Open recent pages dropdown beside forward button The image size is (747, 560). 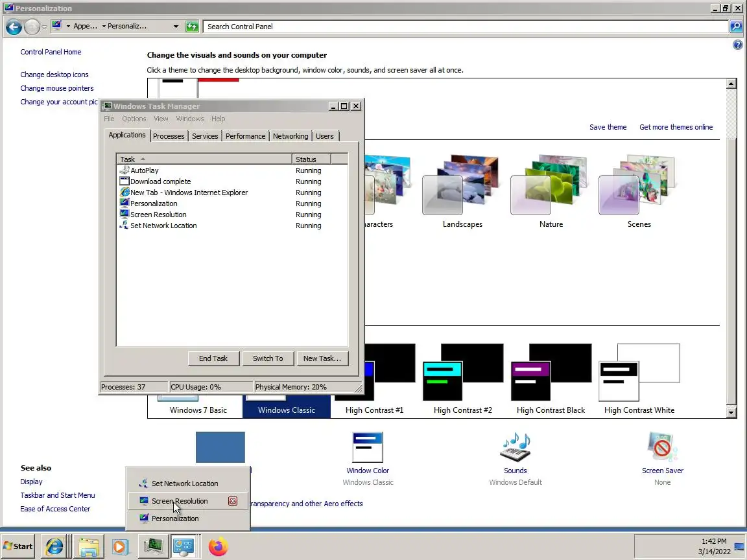(44, 27)
